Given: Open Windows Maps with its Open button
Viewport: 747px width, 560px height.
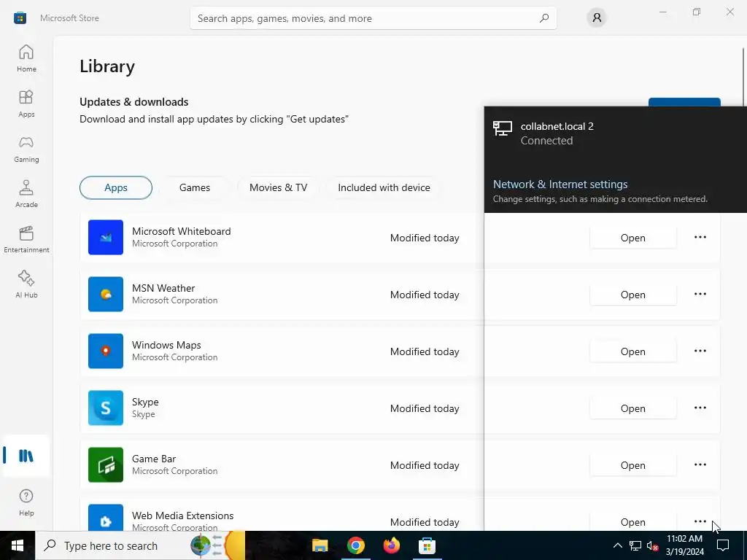Looking at the screenshot, I should 632,351.
